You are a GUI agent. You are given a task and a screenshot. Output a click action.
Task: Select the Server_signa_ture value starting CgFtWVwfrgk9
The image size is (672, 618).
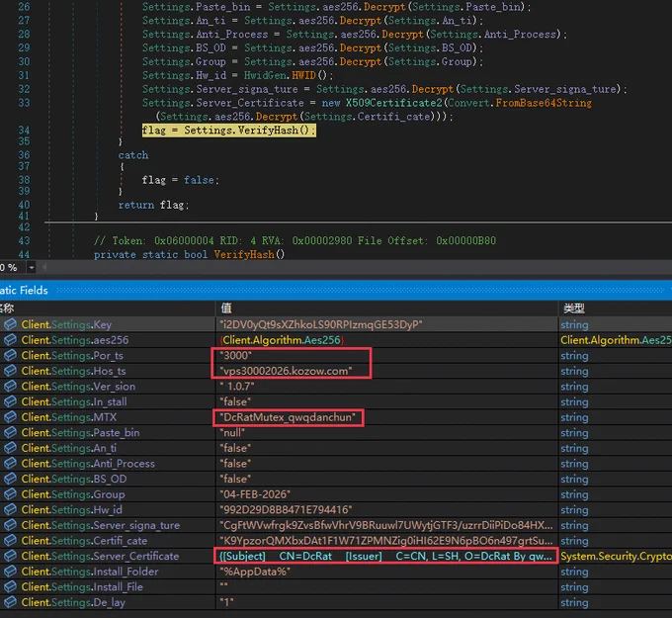pyautogui.click(x=386, y=525)
